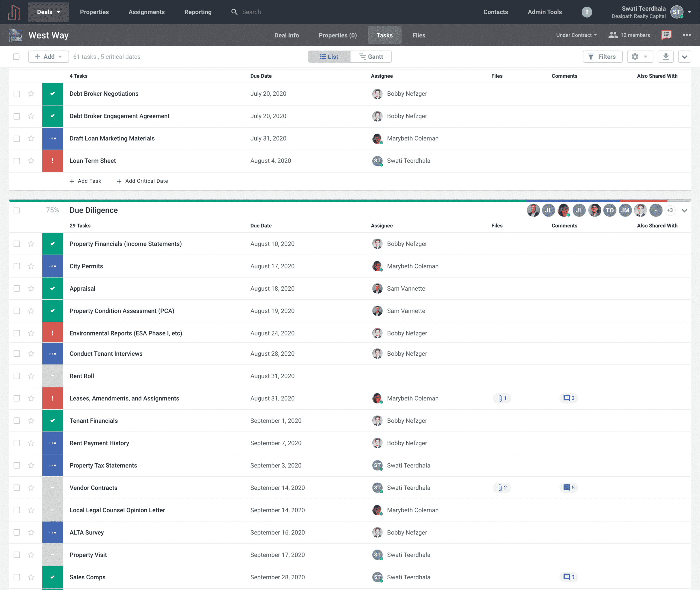700x590 pixels.
Task: Switch to the Gantt view
Action: tap(371, 57)
